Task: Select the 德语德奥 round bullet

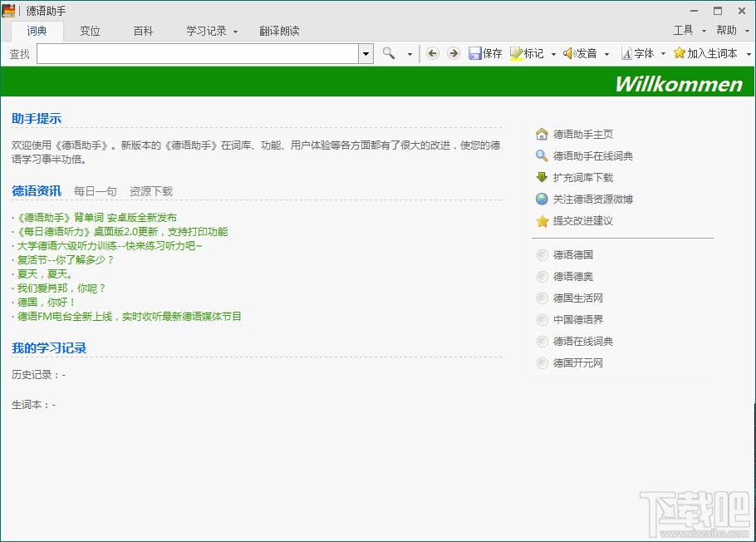Action: coord(542,277)
